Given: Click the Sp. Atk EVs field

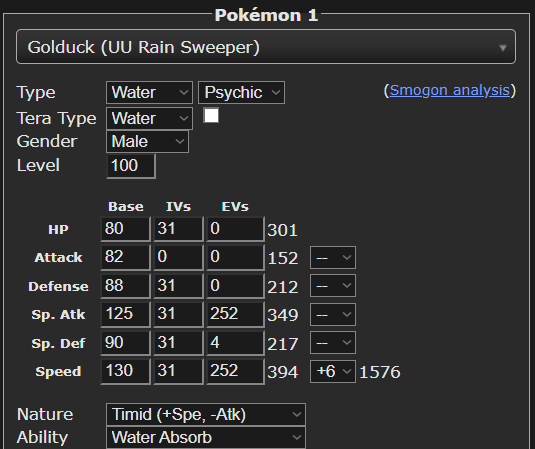Looking at the screenshot, I should 235,314.
